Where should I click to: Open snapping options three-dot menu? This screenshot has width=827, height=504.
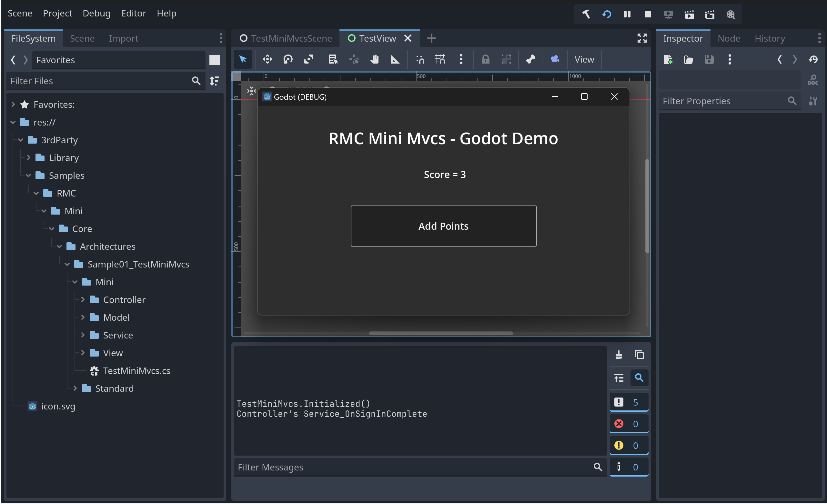tap(461, 59)
